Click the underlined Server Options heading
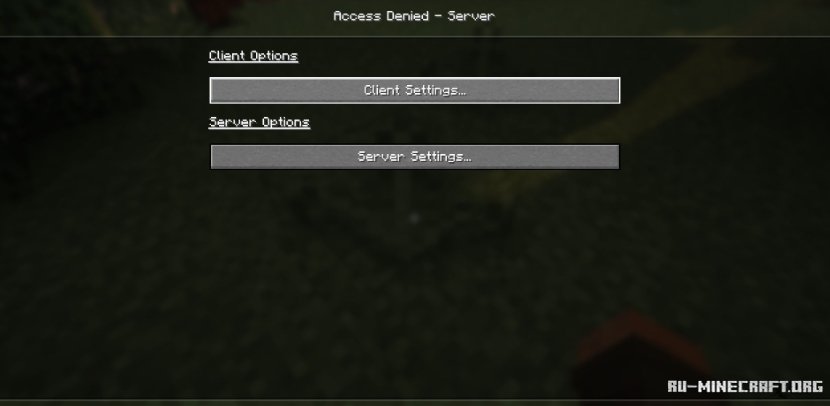Image resolution: width=830 pixels, height=406 pixels. [x=259, y=122]
